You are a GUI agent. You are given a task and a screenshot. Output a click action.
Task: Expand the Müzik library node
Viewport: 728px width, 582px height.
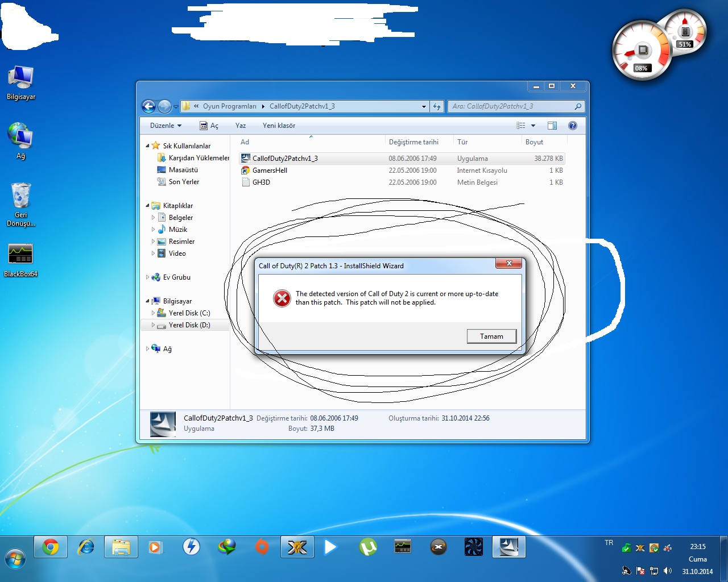pyautogui.click(x=153, y=230)
